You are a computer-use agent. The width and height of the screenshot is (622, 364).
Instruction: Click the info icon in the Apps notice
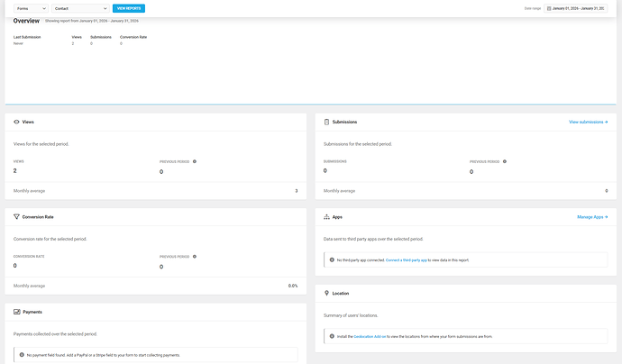[x=332, y=259]
